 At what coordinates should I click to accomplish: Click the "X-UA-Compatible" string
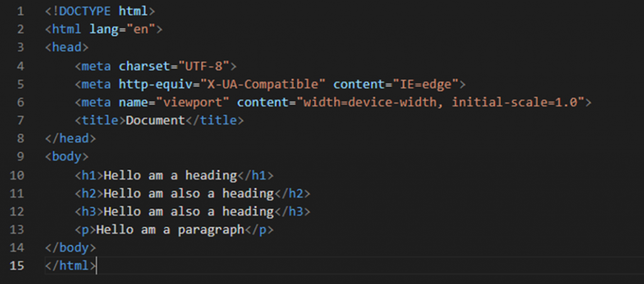(x=263, y=84)
